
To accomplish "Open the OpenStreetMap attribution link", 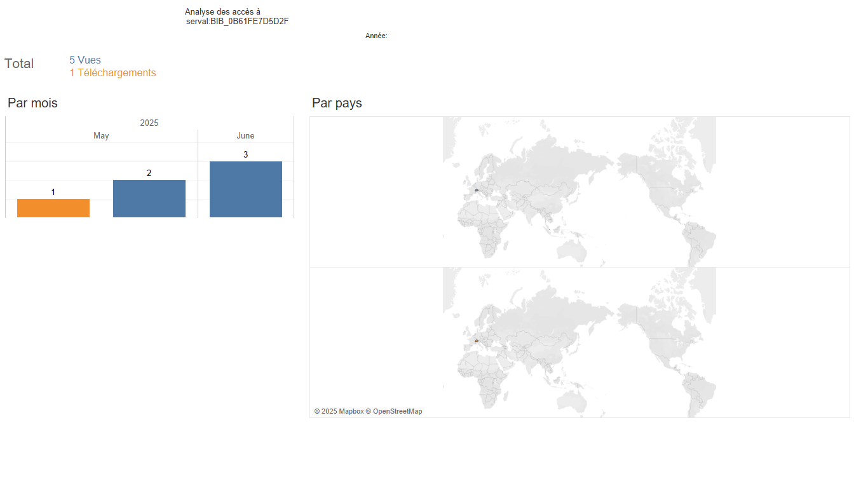I will [394, 412].
